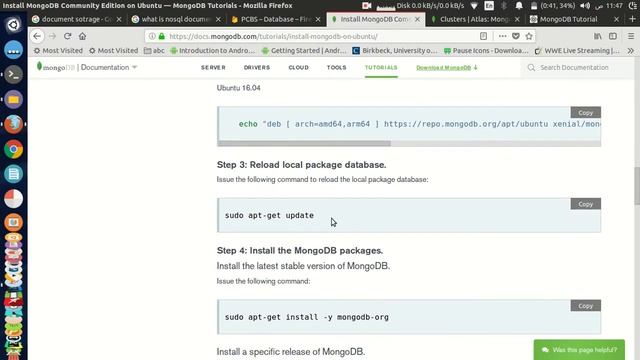This screenshot has height=360, width=640.
Task: Follow the Download MongoDB link
Action: pyautogui.click(x=447, y=67)
